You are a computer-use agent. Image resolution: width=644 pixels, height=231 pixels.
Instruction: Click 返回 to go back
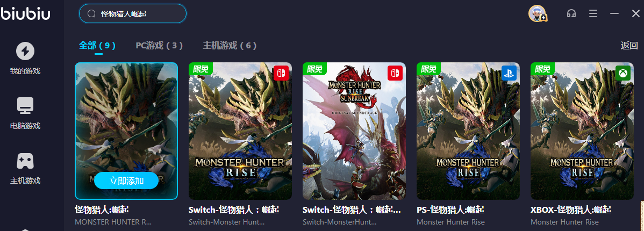629,46
